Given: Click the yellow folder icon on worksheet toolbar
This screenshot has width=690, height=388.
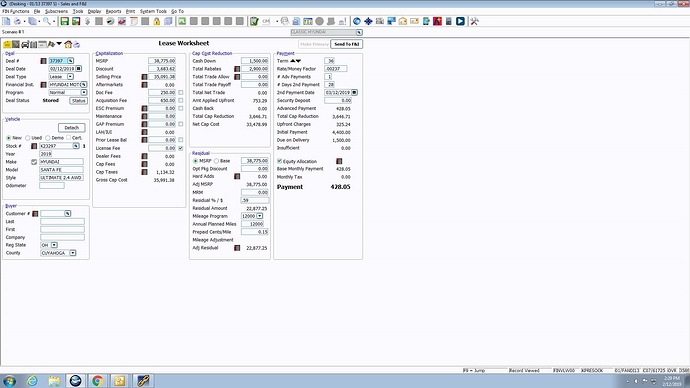Looking at the screenshot, I should [7, 44].
